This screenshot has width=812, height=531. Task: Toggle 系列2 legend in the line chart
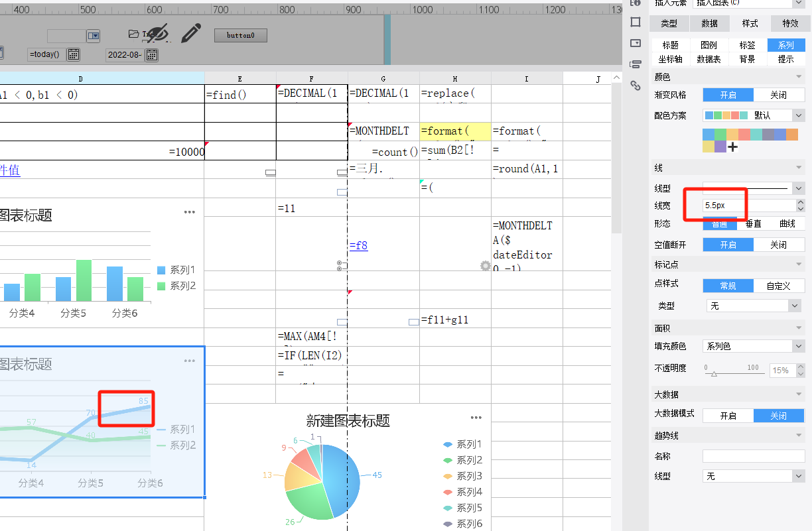click(x=176, y=445)
